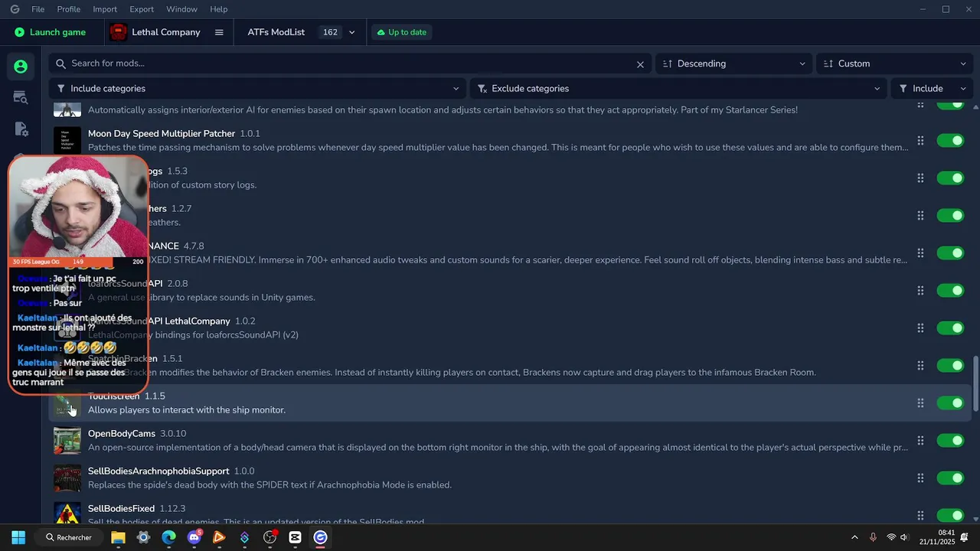The height and width of the screenshot is (551, 980).
Task: Disable the 4.7.8 audio tweaks mod
Action: pos(950,253)
